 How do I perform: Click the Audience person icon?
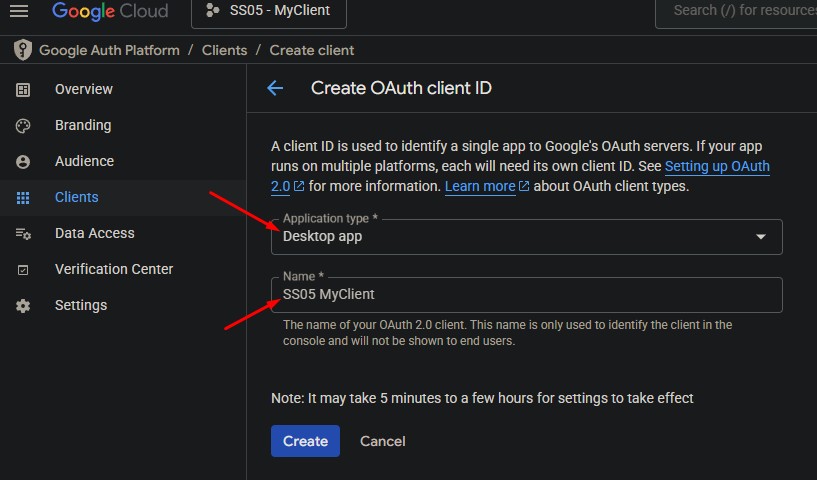click(x=23, y=162)
